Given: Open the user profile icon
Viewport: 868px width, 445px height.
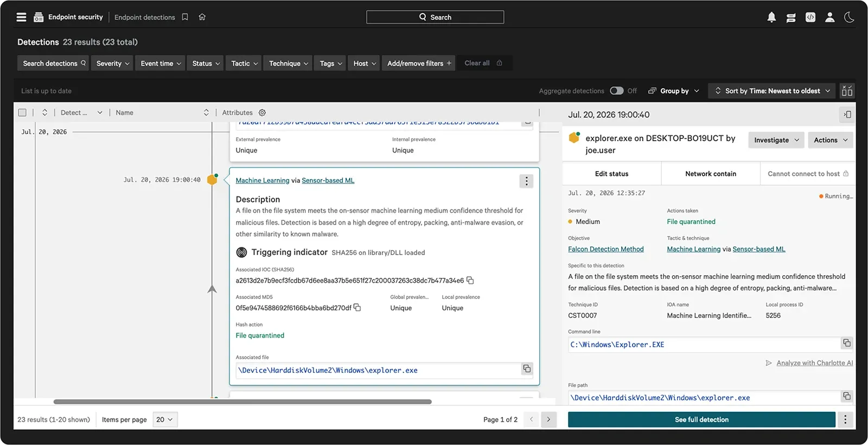Looking at the screenshot, I should tap(830, 17).
